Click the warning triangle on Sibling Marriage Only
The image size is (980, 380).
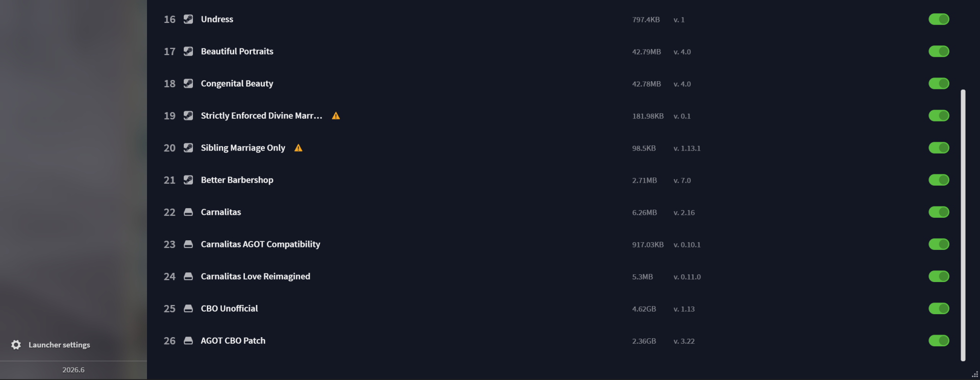(x=299, y=148)
